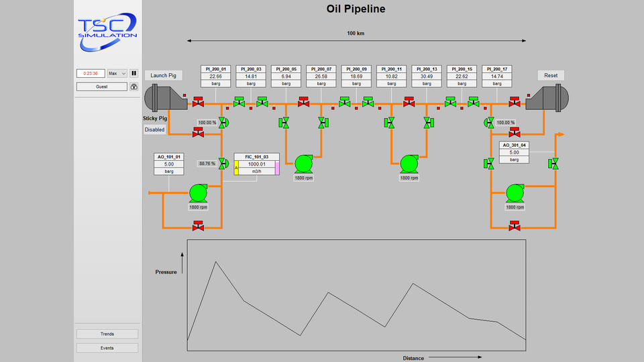The height and width of the screenshot is (362, 644).
Task: Click PI_200_05 pressure indicator 6.94
Action: (x=286, y=76)
